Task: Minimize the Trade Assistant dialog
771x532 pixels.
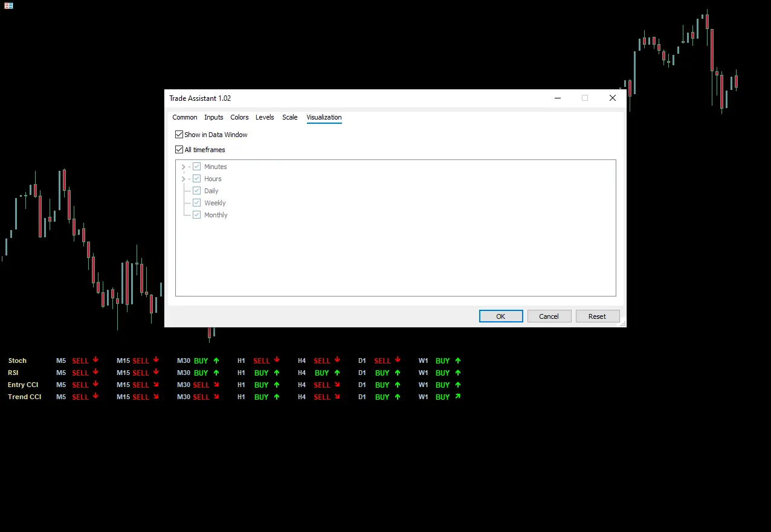Action: pyautogui.click(x=557, y=98)
